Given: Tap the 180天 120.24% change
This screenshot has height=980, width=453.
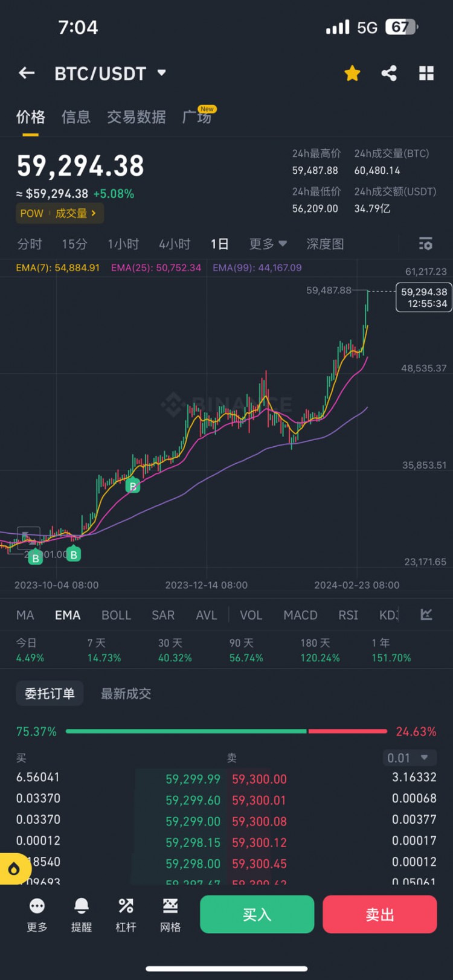Looking at the screenshot, I should coord(320,650).
